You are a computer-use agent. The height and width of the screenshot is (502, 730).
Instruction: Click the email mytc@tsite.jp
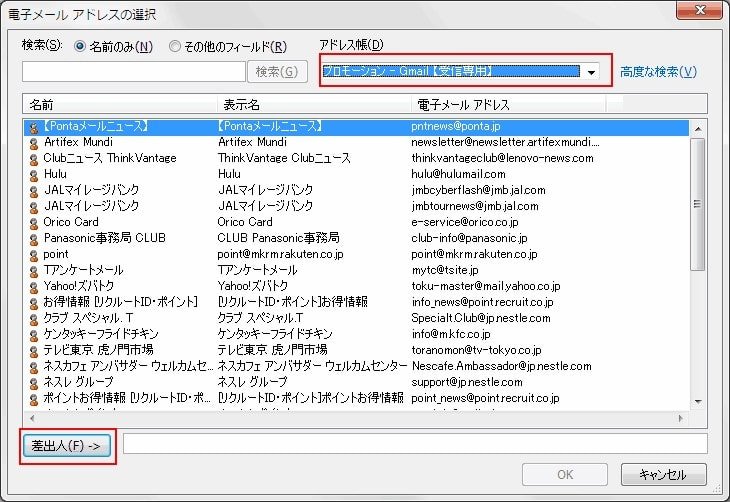coord(445,270)
